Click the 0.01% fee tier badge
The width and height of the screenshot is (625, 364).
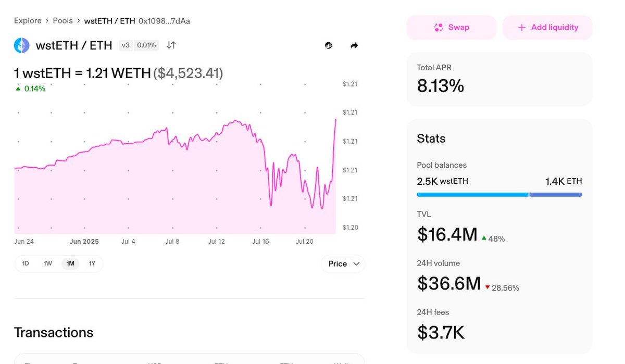coord(146,45)
